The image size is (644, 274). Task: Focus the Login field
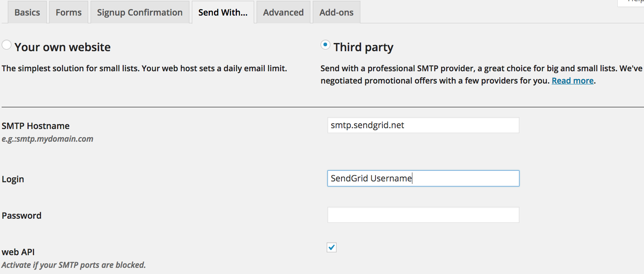coord(423,178)
